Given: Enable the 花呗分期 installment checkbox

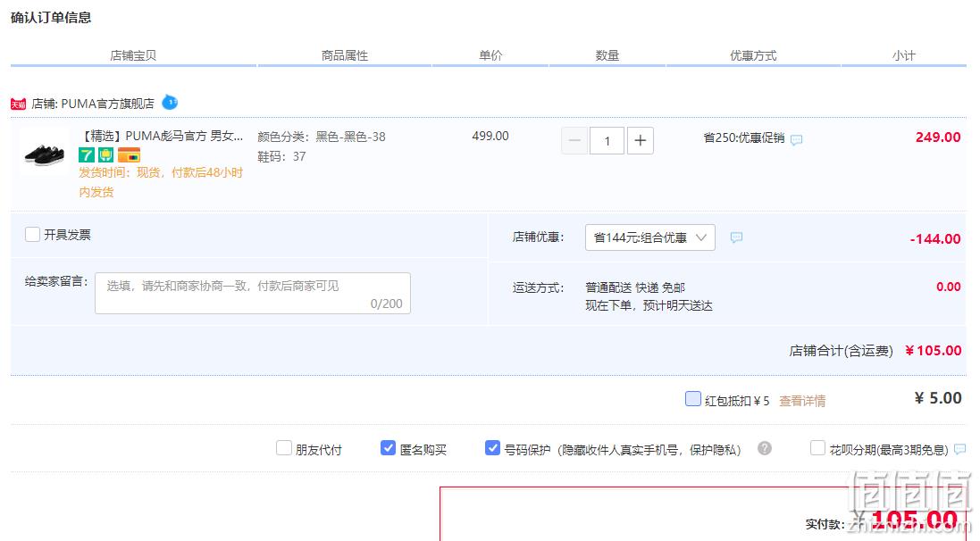Looking at the screenshot, I should [817, 448].
